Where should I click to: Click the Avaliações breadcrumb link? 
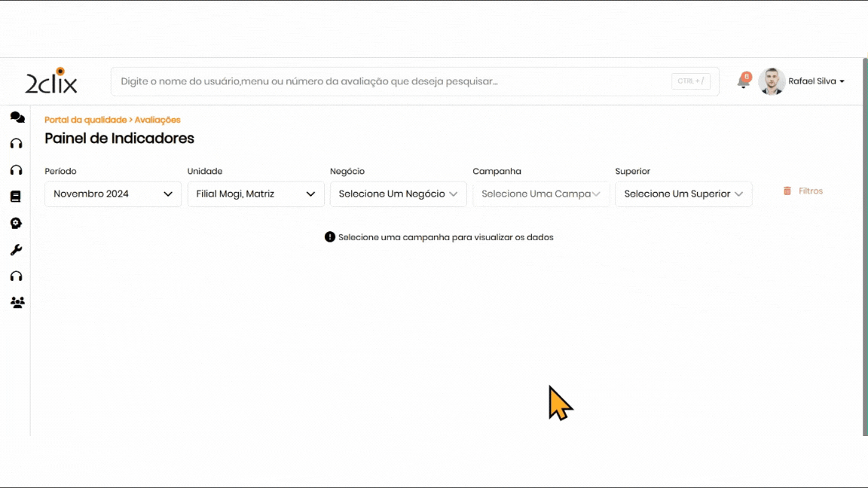pyautogui.click(x=157, y=120)
